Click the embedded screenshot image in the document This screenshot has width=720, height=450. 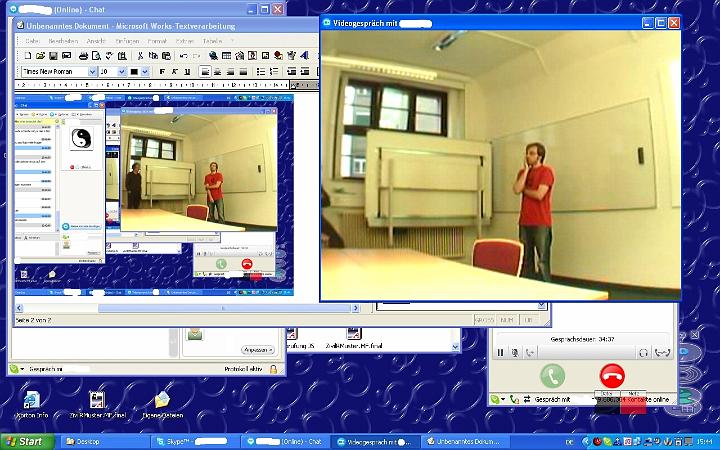pyautogui.click(x=153, y=195)
